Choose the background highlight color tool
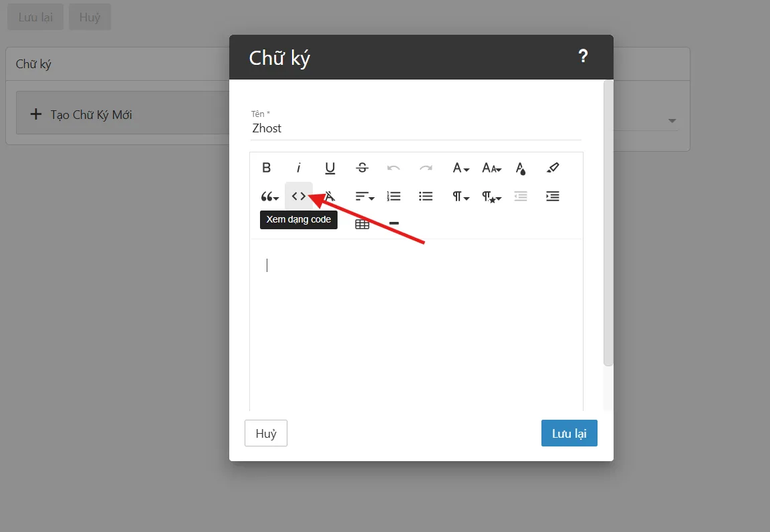Viewport: 770px width, 532px height. pyautogui.click(x=553, y=168)
